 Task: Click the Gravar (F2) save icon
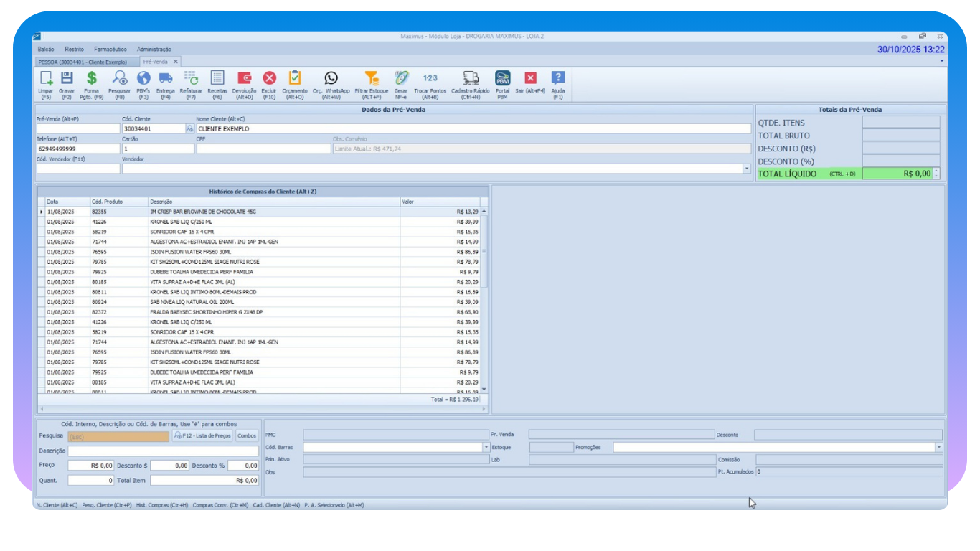click(x=67, y=78)
